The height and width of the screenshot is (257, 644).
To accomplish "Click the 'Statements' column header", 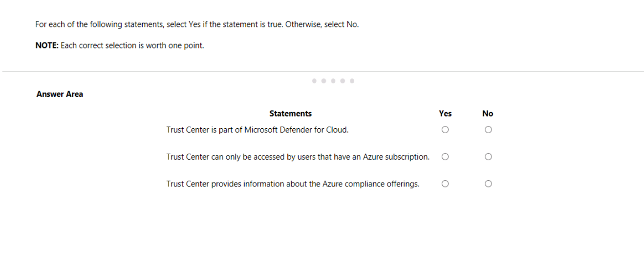I will click(x=290, y=114).
